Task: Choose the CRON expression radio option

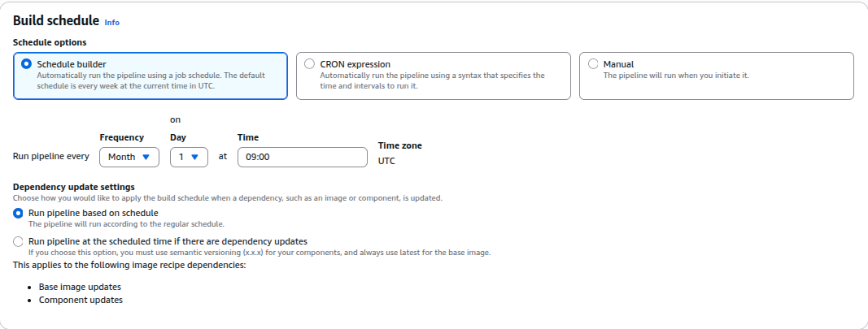Action: [x=310, y=64]
